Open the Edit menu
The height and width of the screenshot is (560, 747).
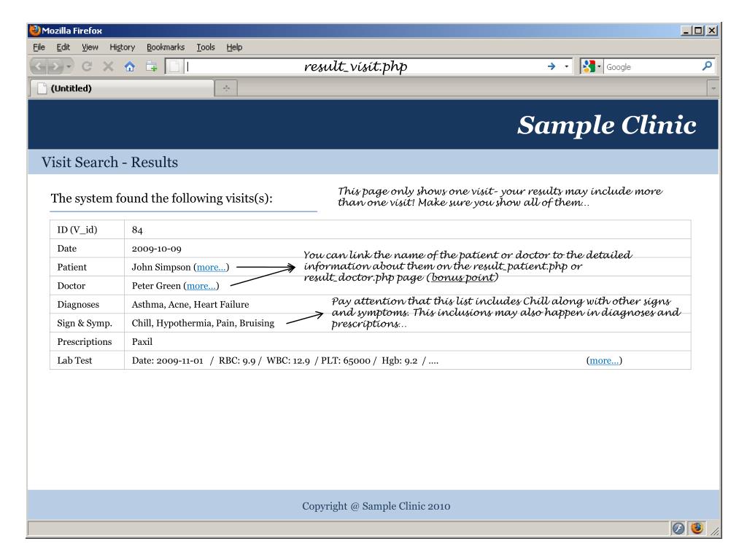coord(63,47)
